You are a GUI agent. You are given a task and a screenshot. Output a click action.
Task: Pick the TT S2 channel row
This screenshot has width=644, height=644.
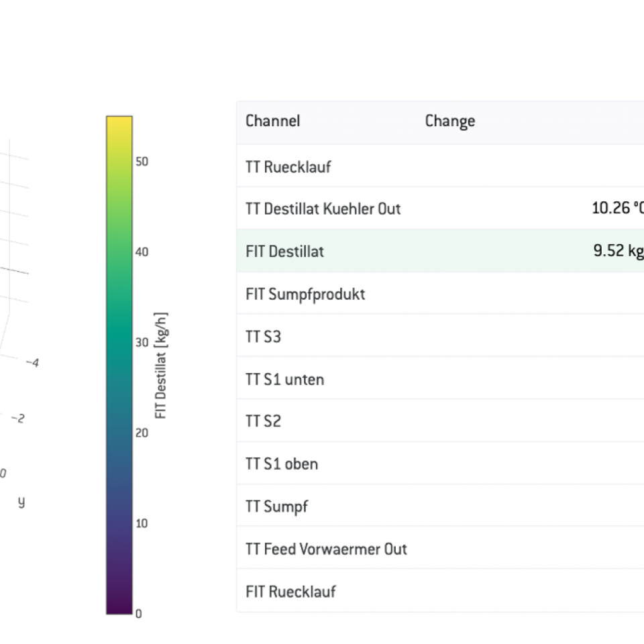(x=440, y=421)
